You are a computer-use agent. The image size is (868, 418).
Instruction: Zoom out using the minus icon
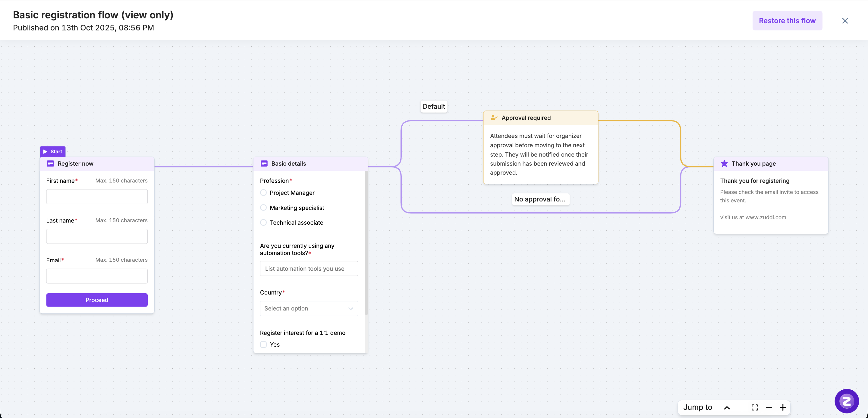click(x=769, y=407)
